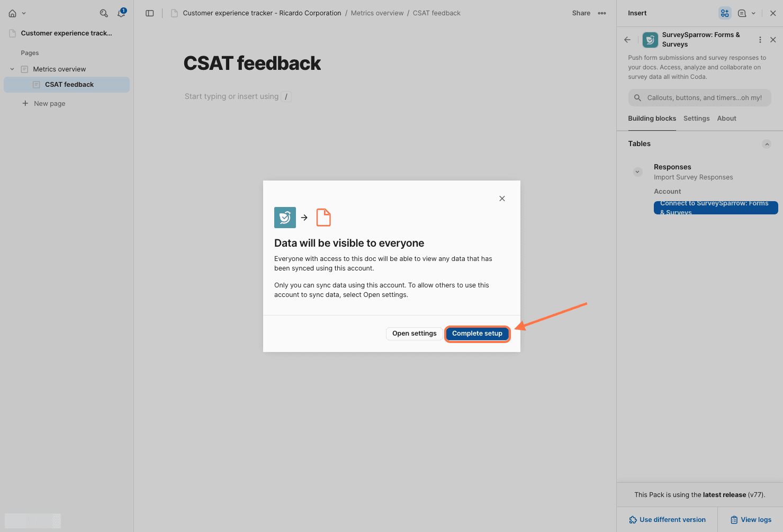Close the visibility dialog with X
The width and height of the screenshot is (783, 532).
click(502, 199)
